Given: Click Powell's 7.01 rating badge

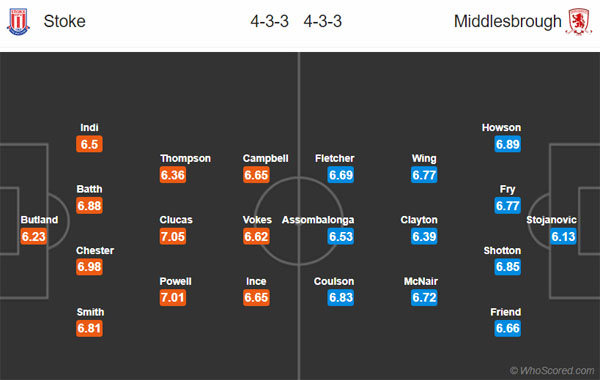Looking at the screenshot, I should 173,297.
